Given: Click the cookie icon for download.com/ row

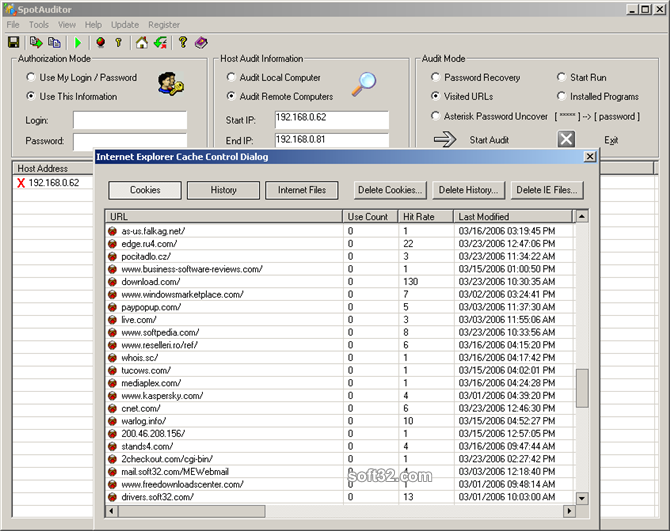Looking at the screenshot, I should pyautogui.click(x=112, y=282).
